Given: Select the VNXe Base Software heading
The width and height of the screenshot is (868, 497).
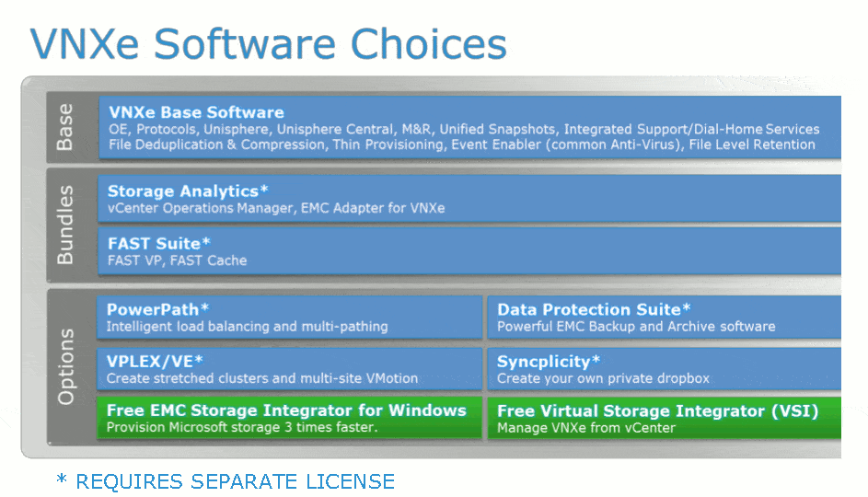Looking at the screenshot, I should [196, 112].
